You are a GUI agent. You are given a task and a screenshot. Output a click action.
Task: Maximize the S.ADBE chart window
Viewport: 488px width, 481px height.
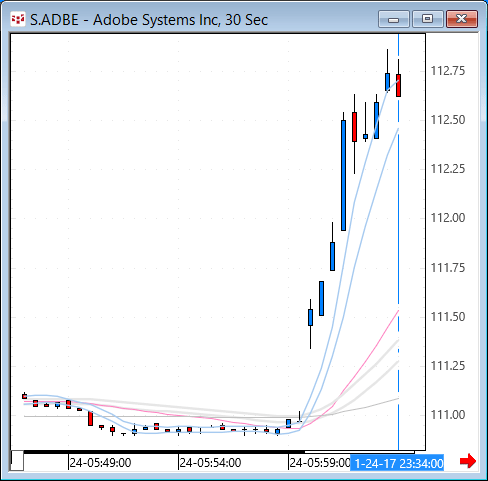point(428,19)
